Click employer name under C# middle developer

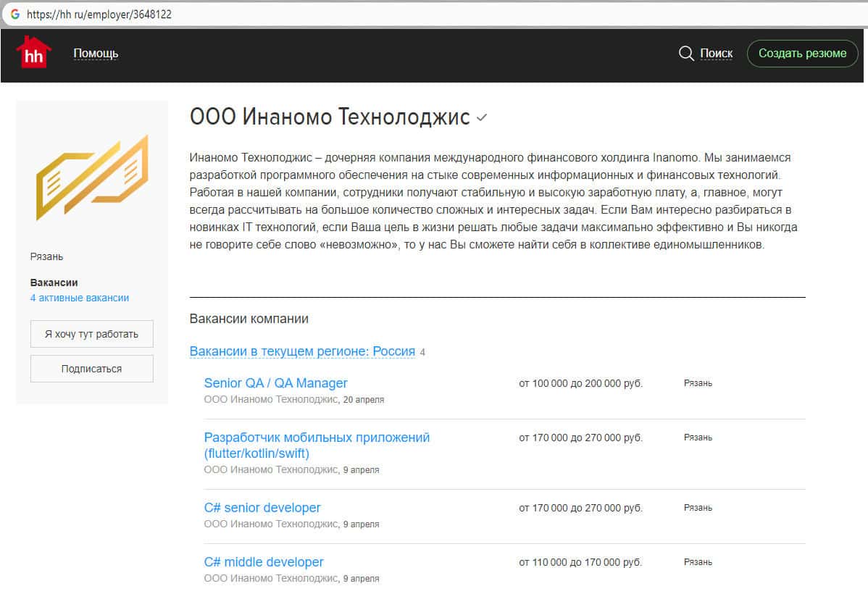271,578
